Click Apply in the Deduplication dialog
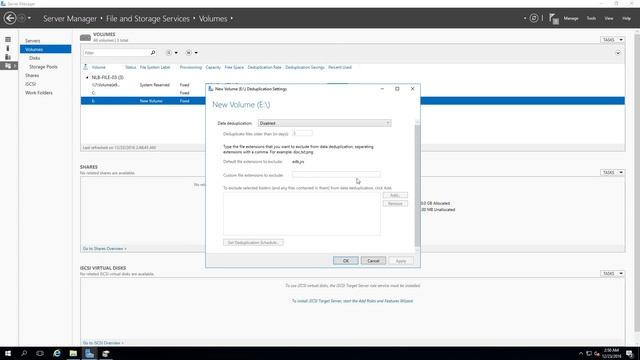 point(401,260)
